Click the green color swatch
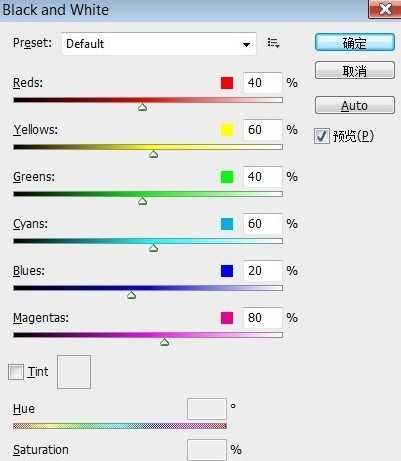This screenshot has height=461, width=401. coord(227,177)
